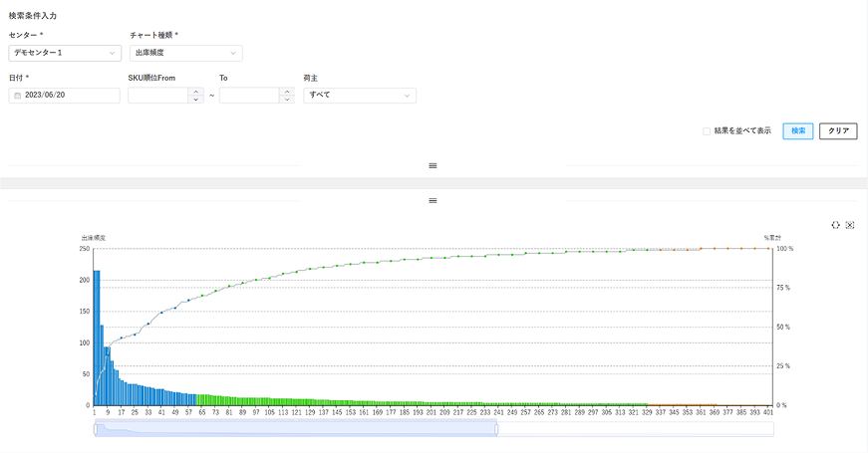The height and width of the screenshot is (453, 868).
Task: Click the 検索 button
Action: [x=797, y=131]
